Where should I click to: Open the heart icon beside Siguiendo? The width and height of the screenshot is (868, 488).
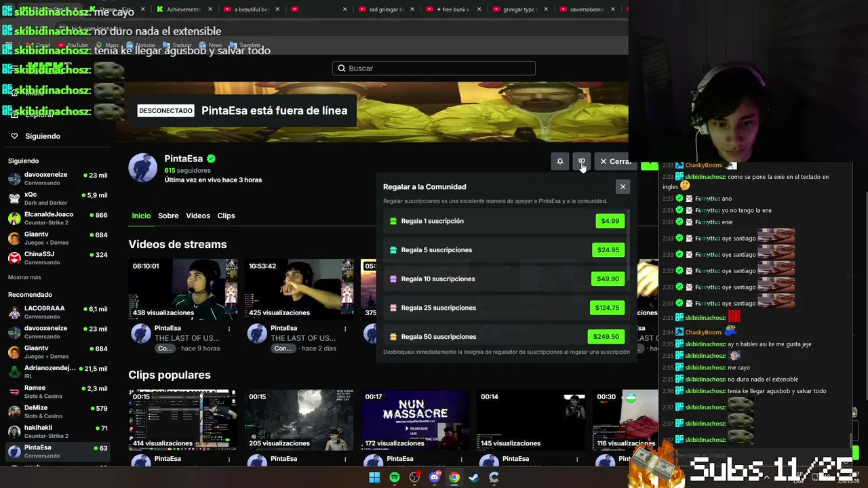click(x=14, y=136)
